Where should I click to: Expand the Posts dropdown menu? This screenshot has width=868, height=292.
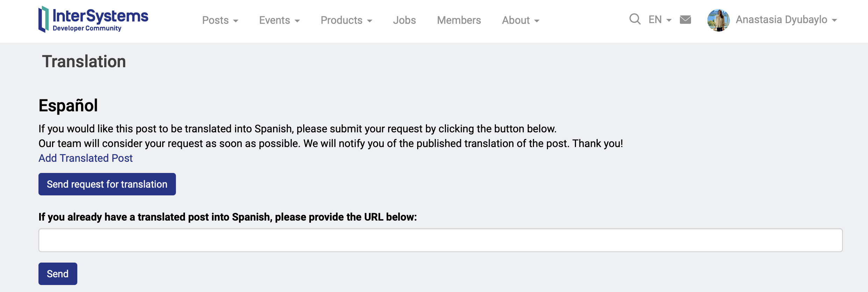coord(220,20)
